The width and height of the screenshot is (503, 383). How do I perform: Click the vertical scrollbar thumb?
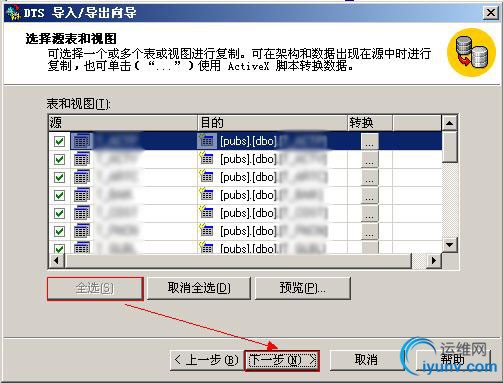[449, 147]
